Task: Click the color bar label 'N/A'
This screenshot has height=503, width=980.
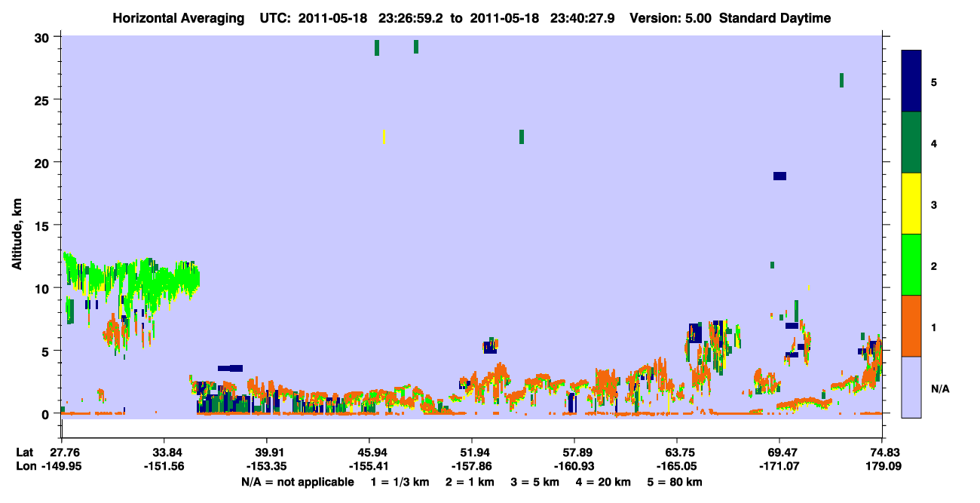Action: [x=939, y=389]
